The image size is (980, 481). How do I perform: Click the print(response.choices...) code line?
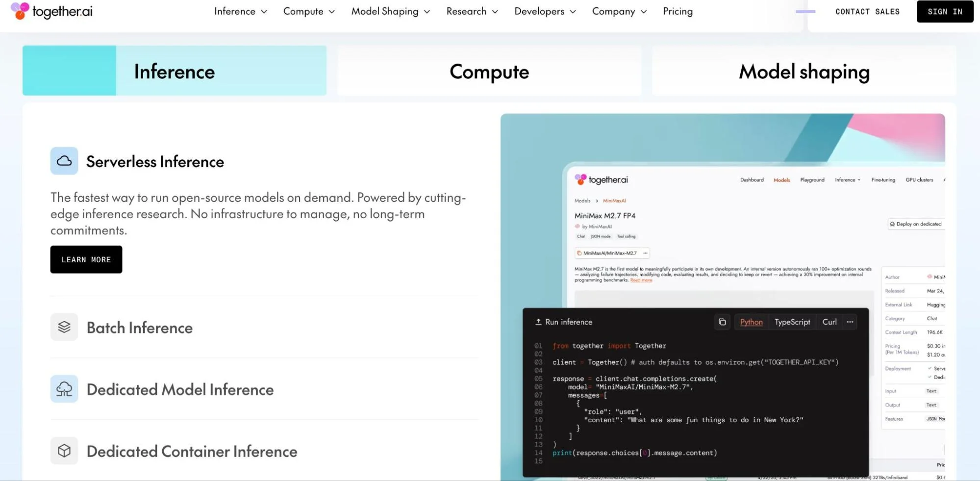pyautogui.click(x=634, y=453)
